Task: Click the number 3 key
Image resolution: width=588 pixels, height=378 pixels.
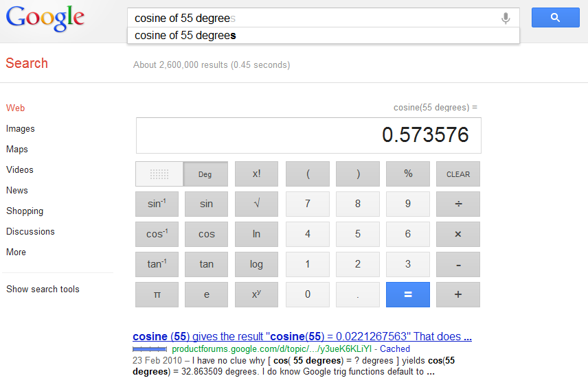Action: coord(408,265)
